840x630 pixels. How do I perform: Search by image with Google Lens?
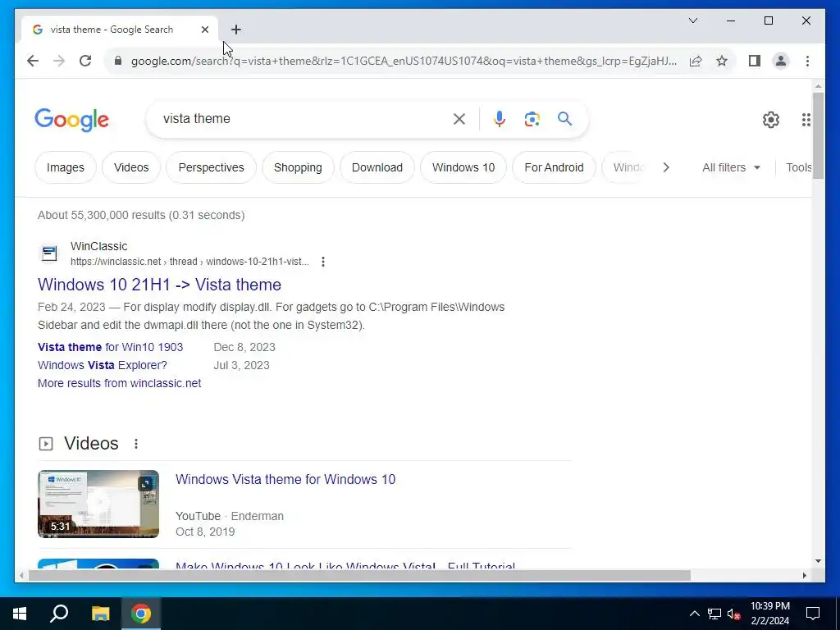tap(532, 119)
